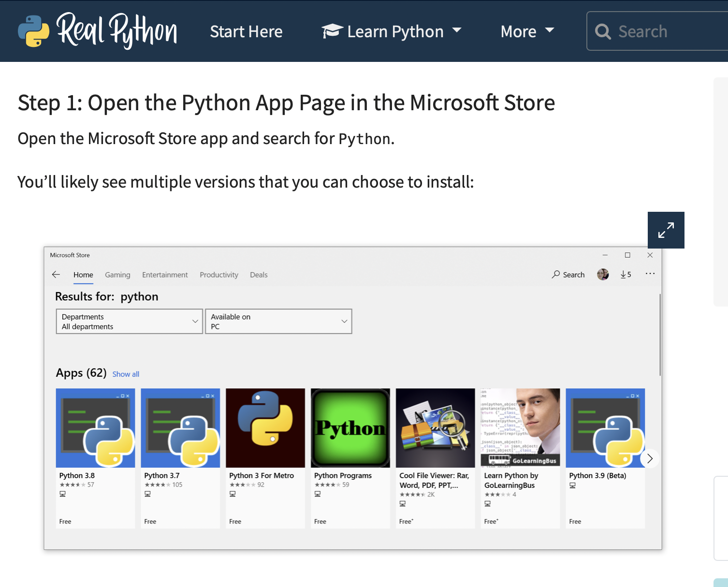Enlarge the screenshot with the expand icon
Viewport: 728px width, 587px height.
(666, 230)
